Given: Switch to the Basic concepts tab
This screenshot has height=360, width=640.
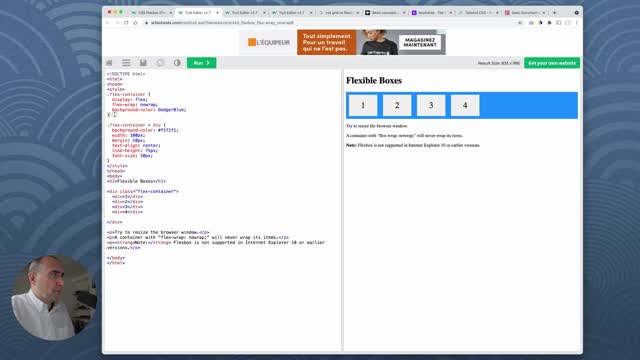Looking at the screenshot, I should pos(385,13).
